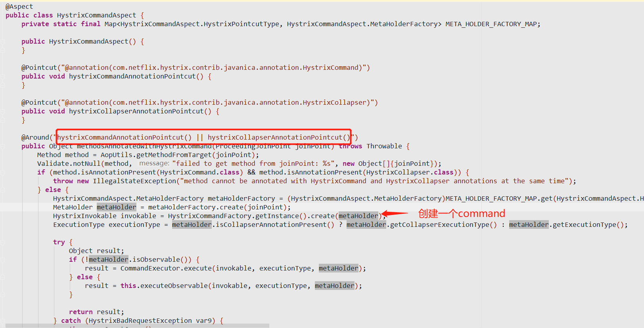The height and width of the screenshot is (328, 644).
Task: Collapse the hystrixCollapserAnnotationPointcut() method fold marker
Action: tap(3, 111)
